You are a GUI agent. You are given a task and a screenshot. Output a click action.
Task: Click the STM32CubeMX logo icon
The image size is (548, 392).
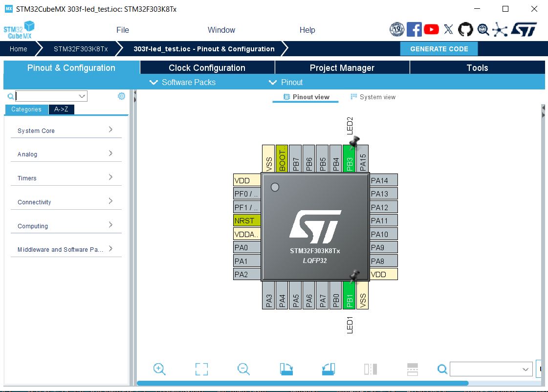coord(19,30)
